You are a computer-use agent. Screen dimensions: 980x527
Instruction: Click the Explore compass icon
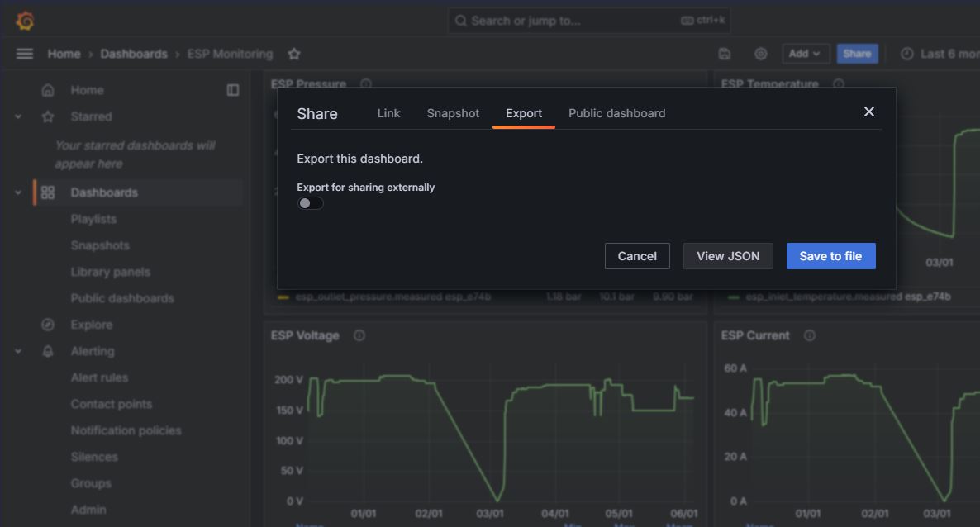(48, 325)
